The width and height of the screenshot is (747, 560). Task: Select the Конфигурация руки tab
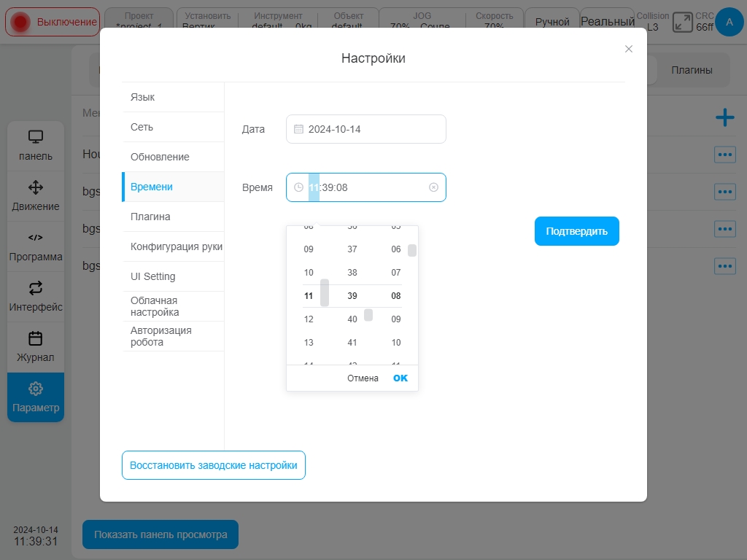pyautogui.click(x=174, y=246)
